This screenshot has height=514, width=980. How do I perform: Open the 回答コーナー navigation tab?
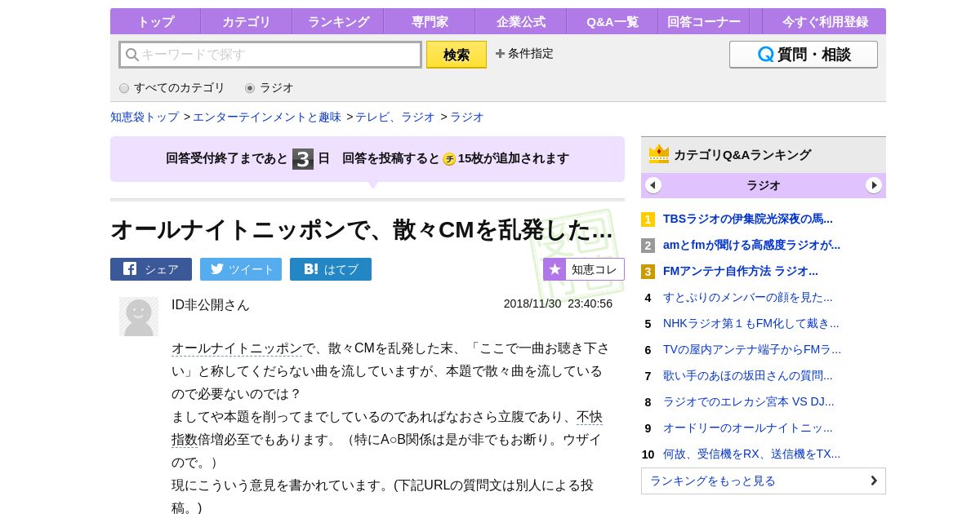[703, 22]
